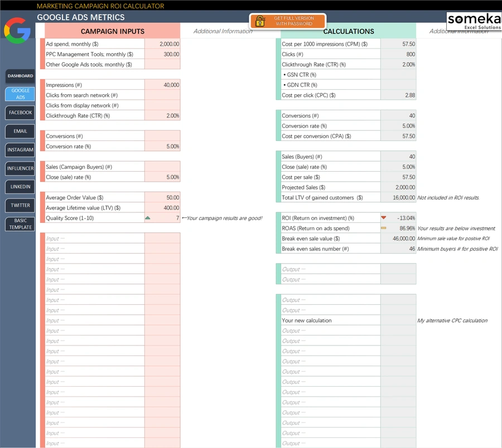Click the Google G logo
This screenshot has height=448, width=502.
17,31
